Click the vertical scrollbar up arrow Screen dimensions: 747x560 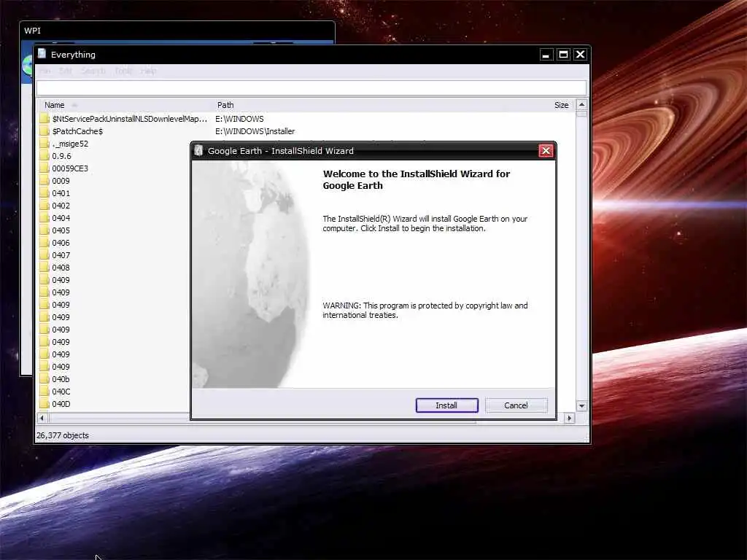click(581, 104)
